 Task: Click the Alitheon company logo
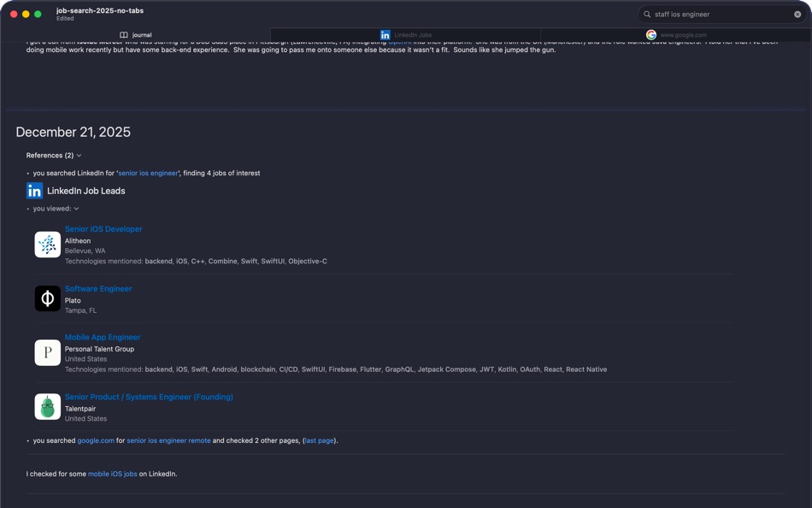pos(48,245)
